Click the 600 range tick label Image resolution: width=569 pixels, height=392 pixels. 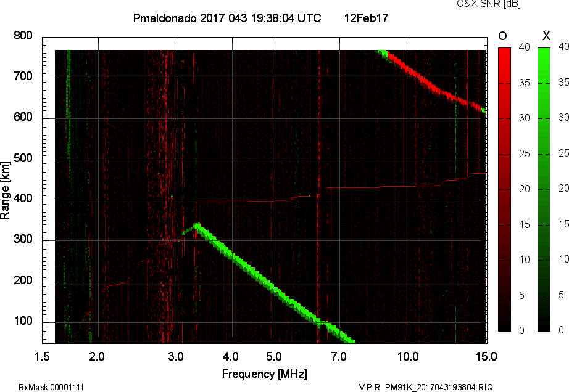point(23,117)
